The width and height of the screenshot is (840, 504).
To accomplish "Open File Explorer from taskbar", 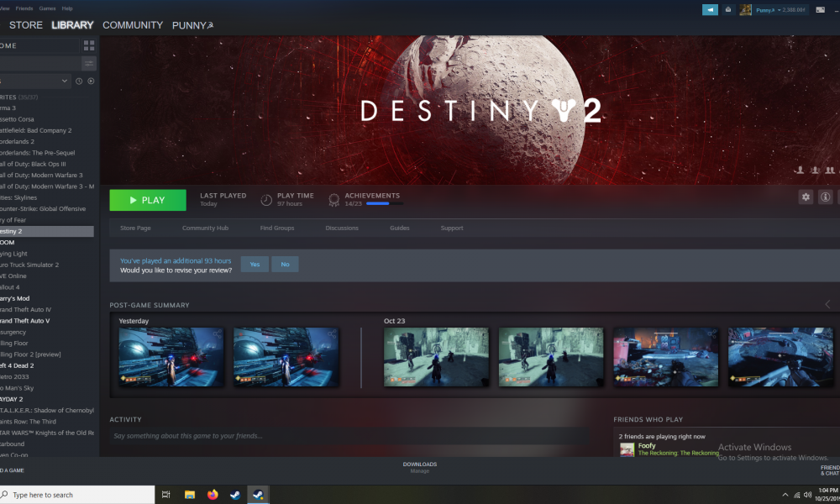I will 190,495.
